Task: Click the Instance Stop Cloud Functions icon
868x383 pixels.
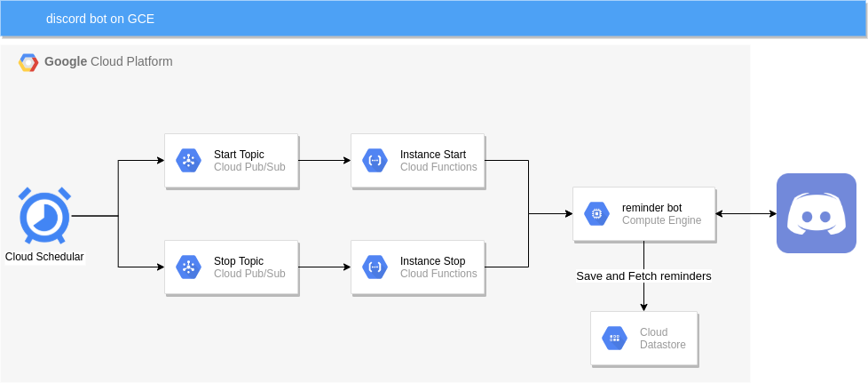Action: click(375, 267)
